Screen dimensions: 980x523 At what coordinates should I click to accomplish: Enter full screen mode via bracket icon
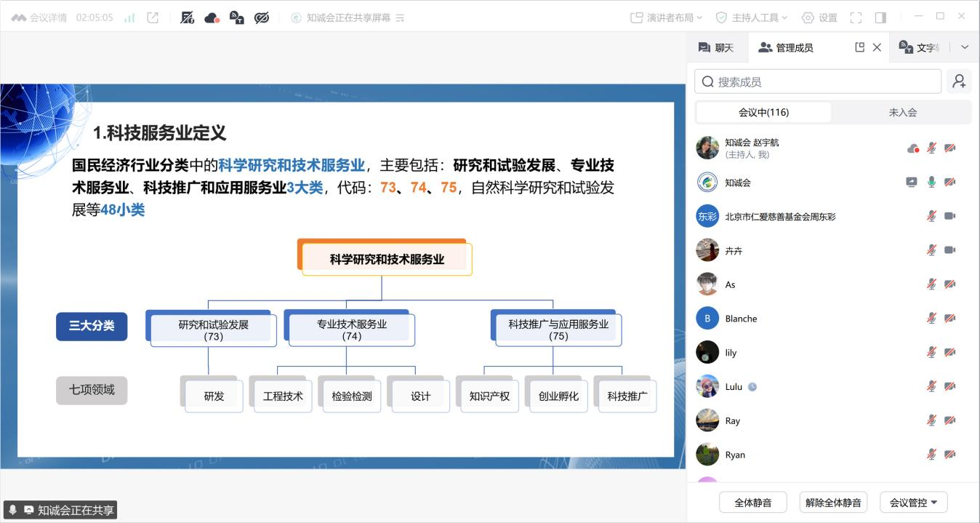[856, 17]
